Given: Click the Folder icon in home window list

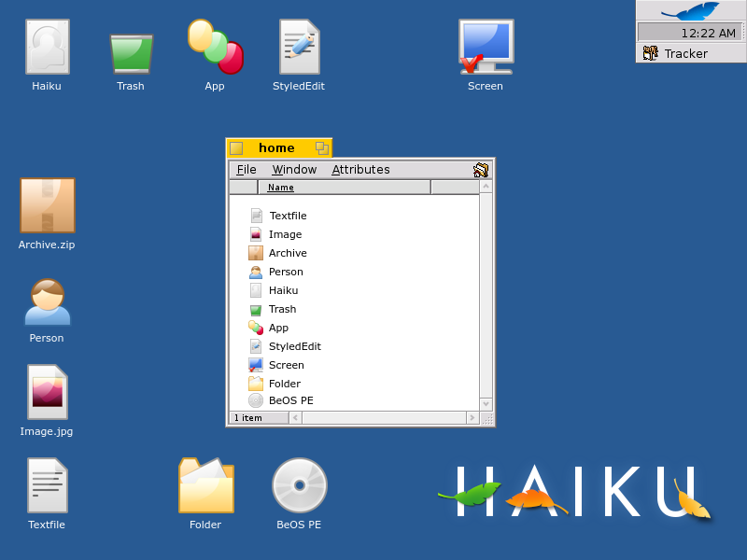Looking at the screenshot, I should (x=256, y=384).
